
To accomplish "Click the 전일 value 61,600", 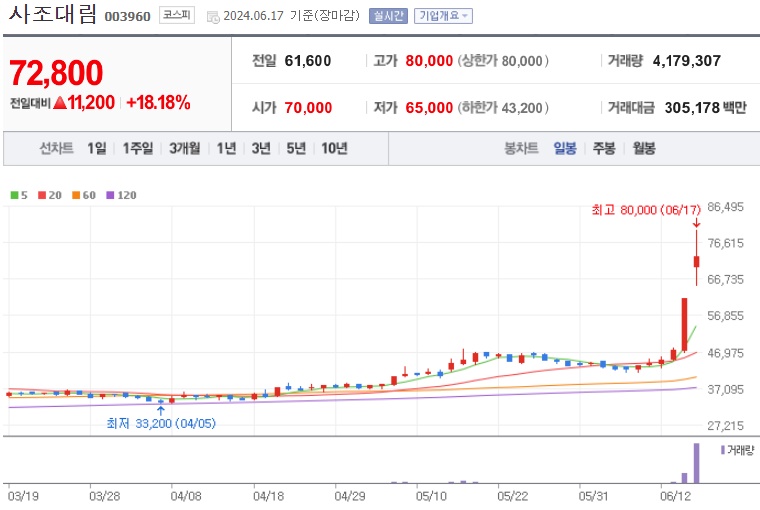I will [308, 61].
